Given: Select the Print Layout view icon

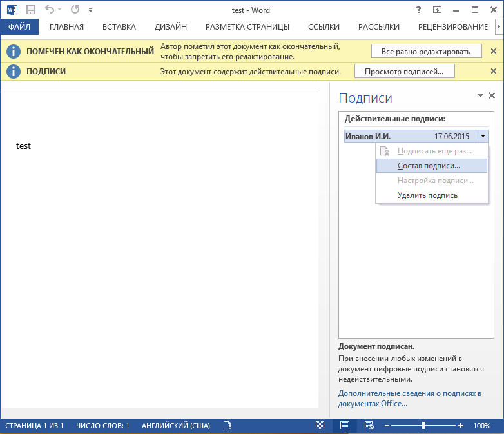Looking at the screenshot, I should 345,426.
